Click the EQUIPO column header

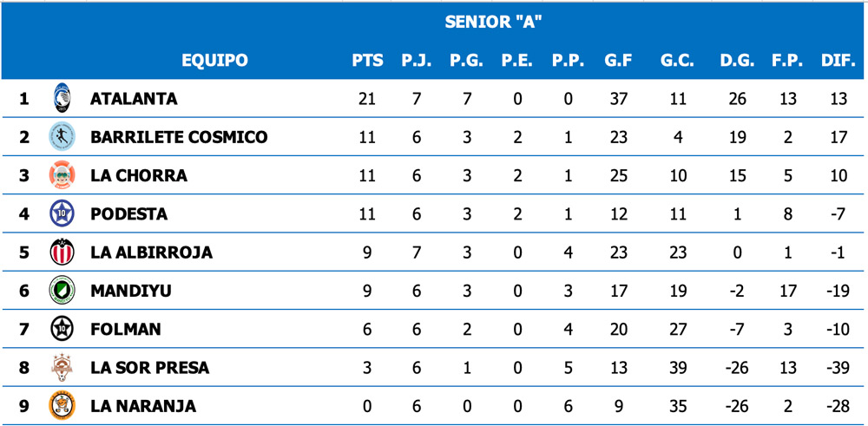click(214, 61)
